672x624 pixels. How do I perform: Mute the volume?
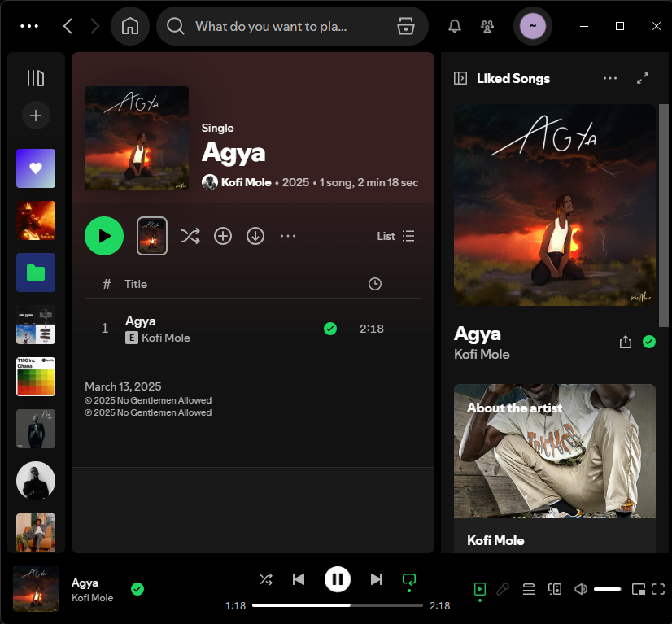[581, 589]
